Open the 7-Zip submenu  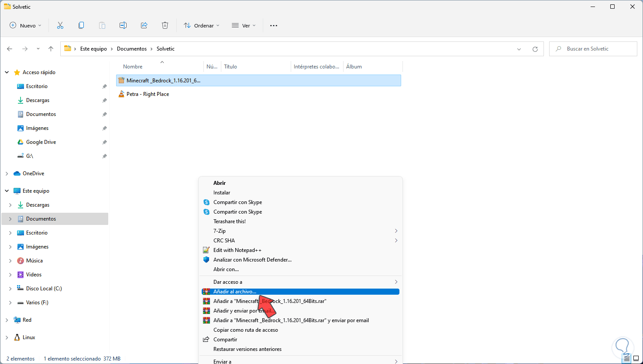[299, 231]
